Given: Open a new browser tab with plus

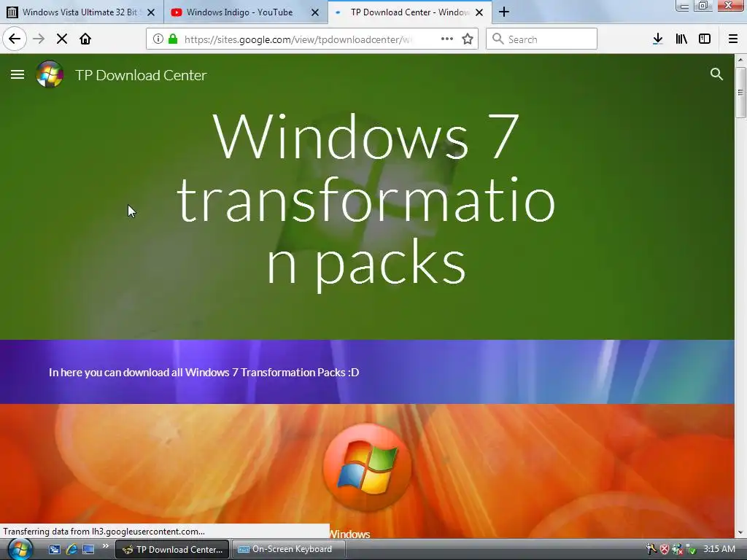Looking at the screenshot, I should pyautogui.click(x=504, y=12).
